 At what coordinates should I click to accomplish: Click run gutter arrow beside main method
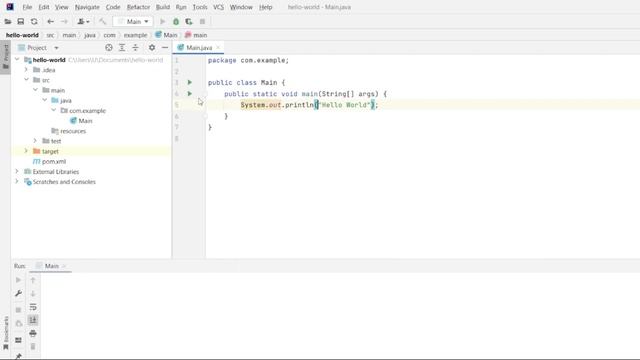coord(189,94)
